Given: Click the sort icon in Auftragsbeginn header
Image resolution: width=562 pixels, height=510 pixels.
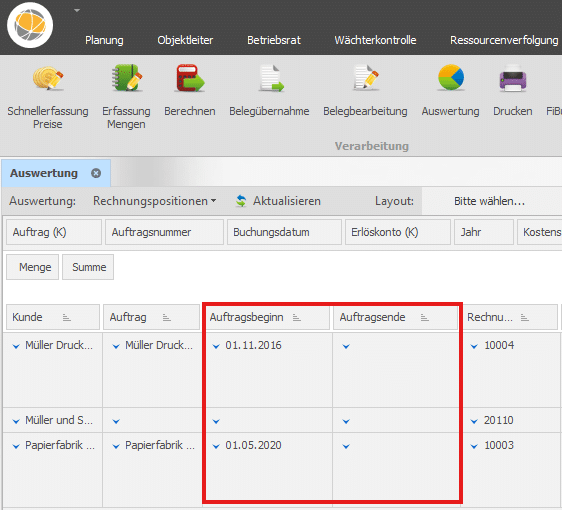Looking at the screenshot, I should click(x=296, y=318).
